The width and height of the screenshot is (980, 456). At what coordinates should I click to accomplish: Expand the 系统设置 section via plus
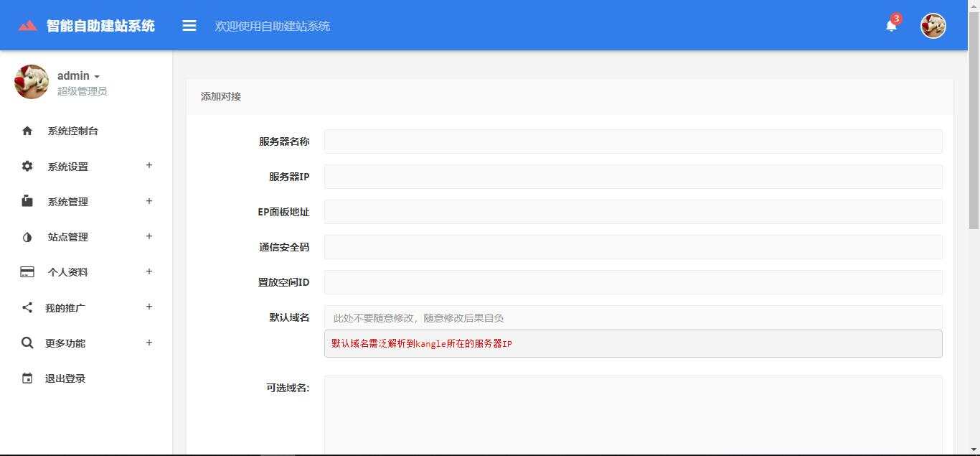click(149, 166)
